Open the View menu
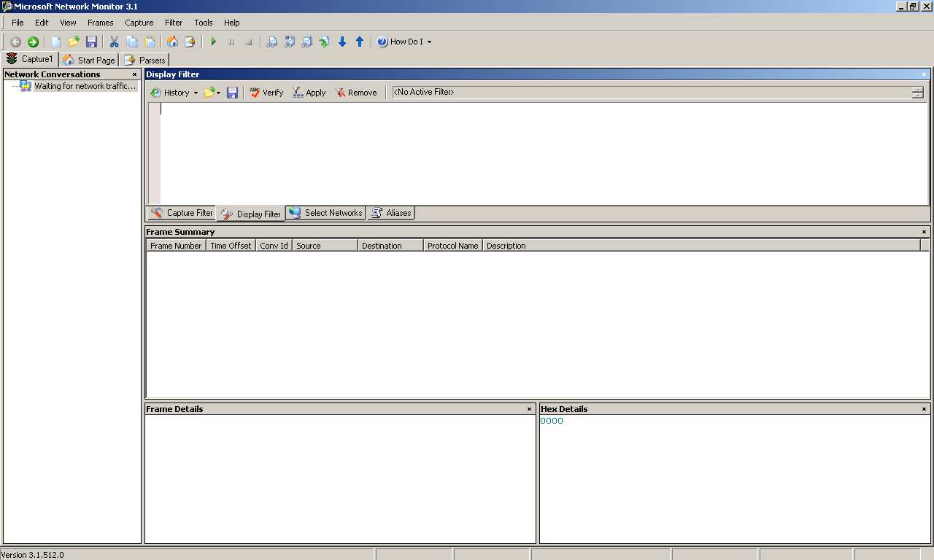Viewport: 934px width, 560px height. coord(68,23)
